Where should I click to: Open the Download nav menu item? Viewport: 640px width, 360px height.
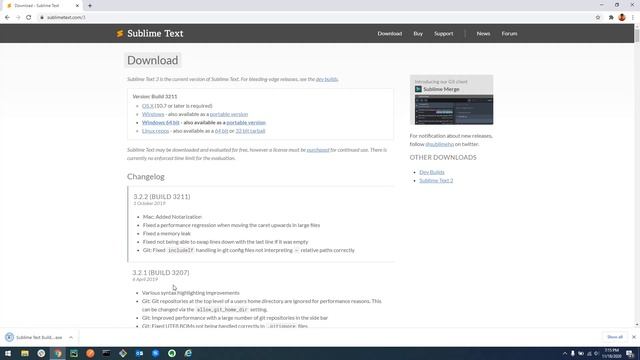coord(390,33)
